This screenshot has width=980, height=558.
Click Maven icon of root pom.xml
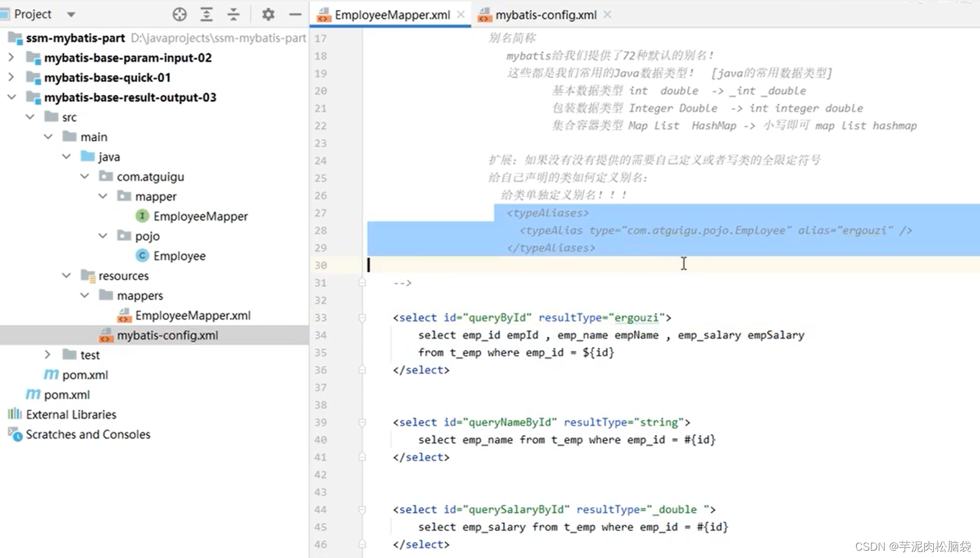pyautogui.click(x=33, y=394)
